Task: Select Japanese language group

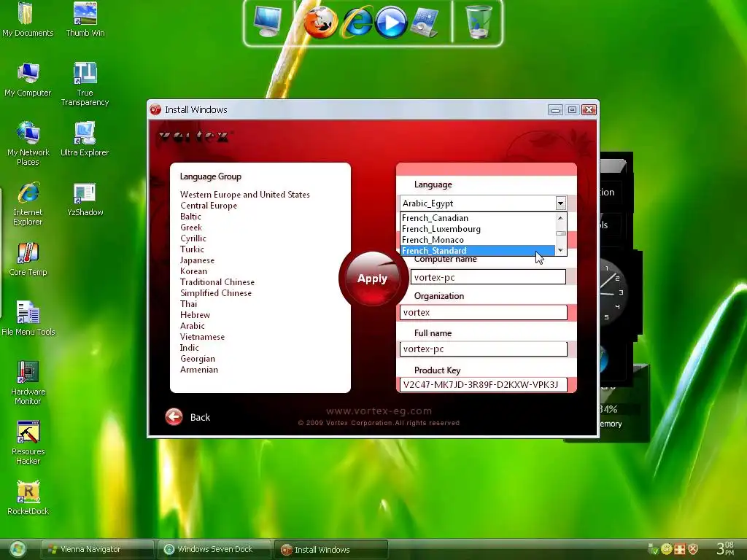Action: click(197, 260)
